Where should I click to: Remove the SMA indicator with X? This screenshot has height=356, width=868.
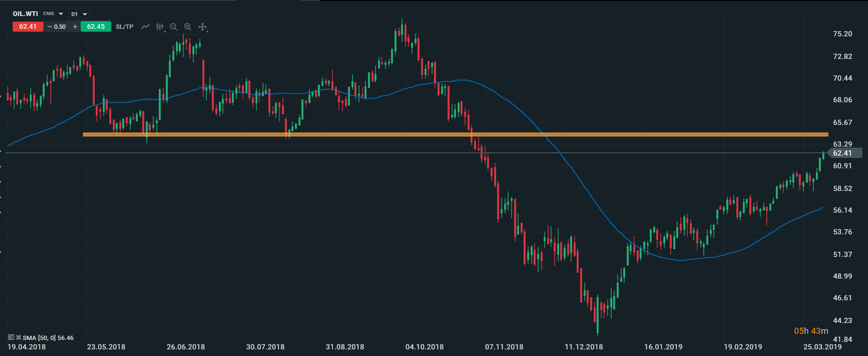point(18,338)
